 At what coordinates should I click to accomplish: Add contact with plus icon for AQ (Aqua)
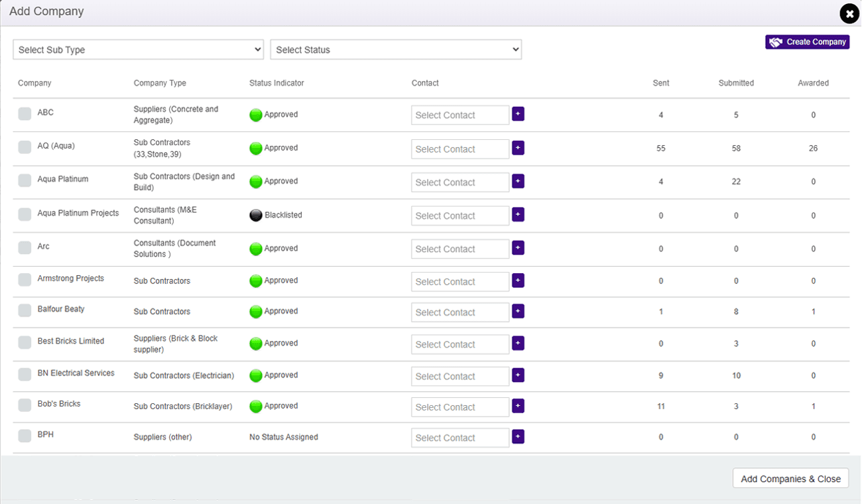(x=518, y=147)
